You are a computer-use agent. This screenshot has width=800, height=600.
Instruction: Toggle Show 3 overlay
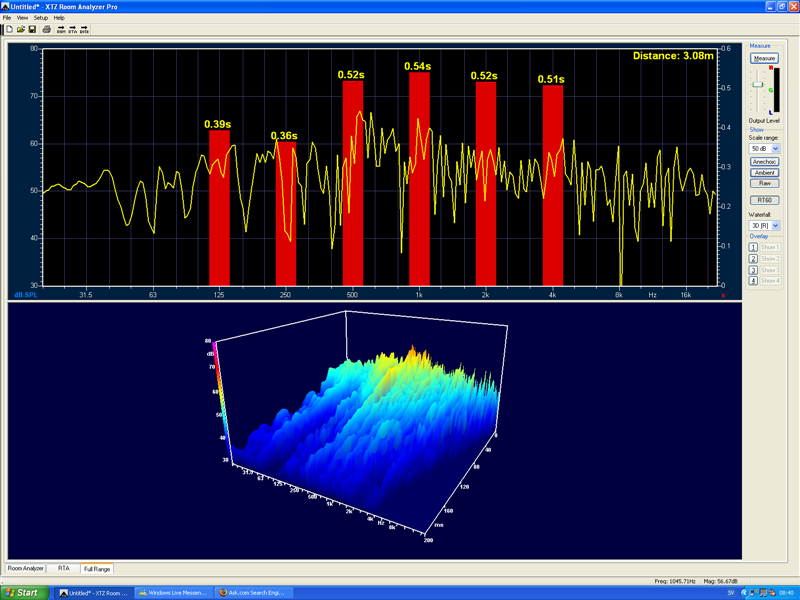pyautogui.click(x=769, y=270)
